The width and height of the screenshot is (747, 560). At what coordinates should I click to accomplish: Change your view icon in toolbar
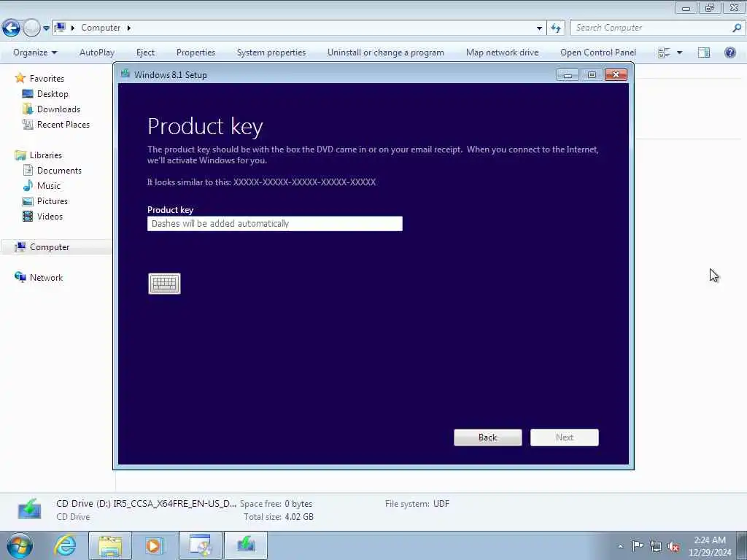point(664,52)
